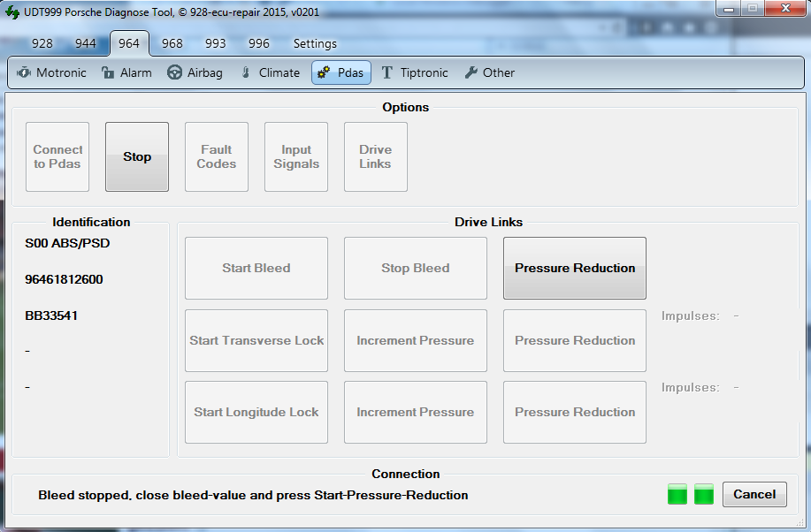Select the 944 model tab
The image size is (811, 532).
86,43
